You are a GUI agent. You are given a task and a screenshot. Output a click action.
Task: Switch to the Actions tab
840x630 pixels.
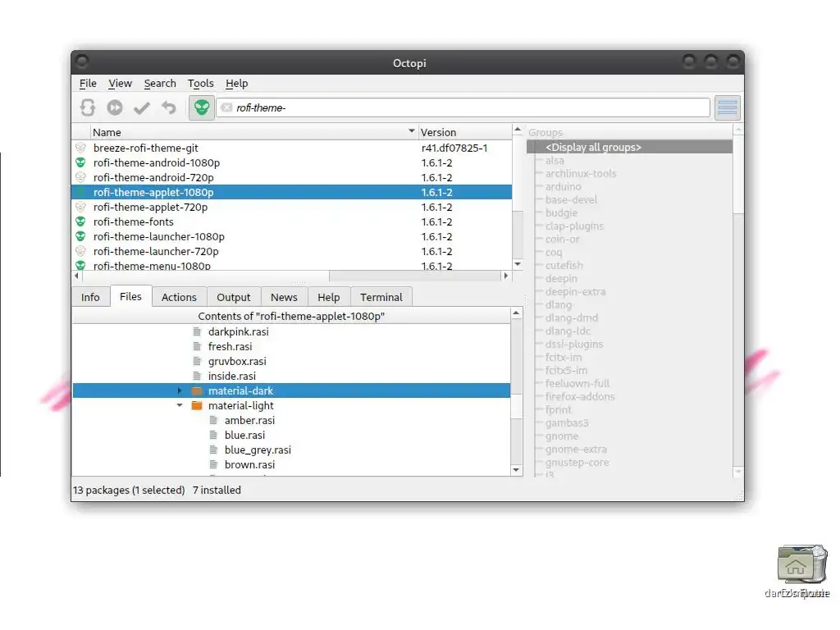click(179, 297)
